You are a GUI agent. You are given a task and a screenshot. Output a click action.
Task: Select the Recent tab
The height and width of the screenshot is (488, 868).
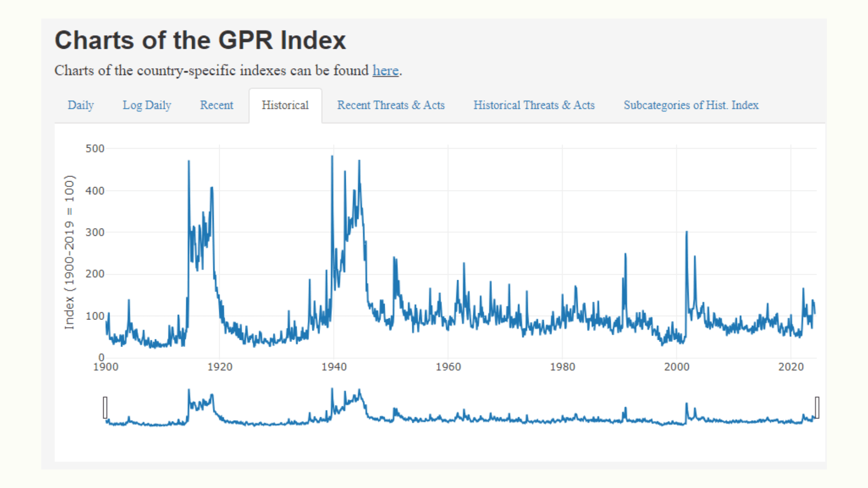point(217,105)
